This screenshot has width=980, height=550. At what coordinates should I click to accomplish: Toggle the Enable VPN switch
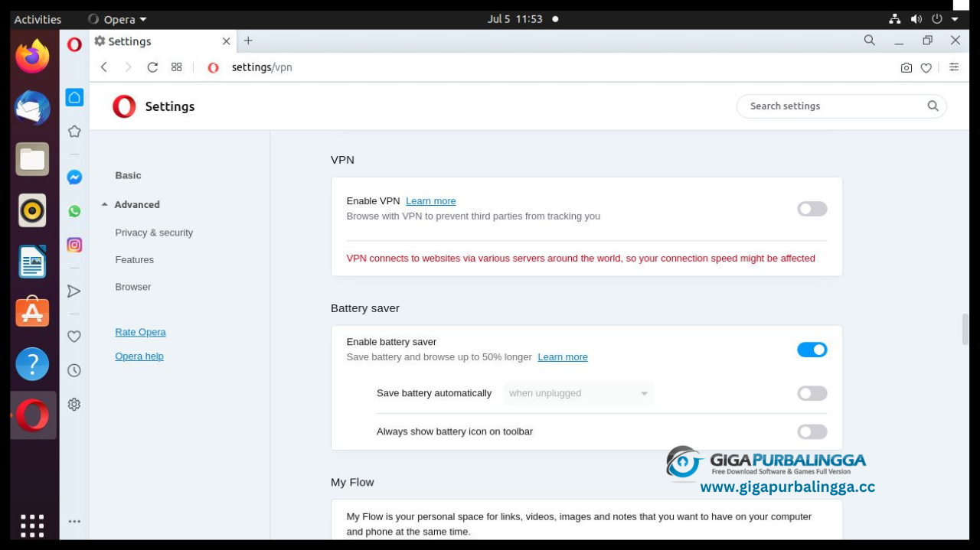[812, 209]
